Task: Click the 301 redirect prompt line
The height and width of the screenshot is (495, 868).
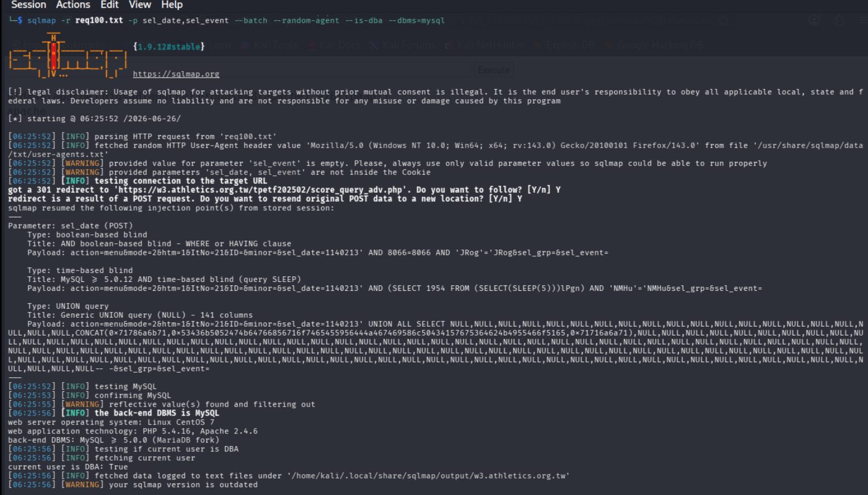Action: click(285, 190)
